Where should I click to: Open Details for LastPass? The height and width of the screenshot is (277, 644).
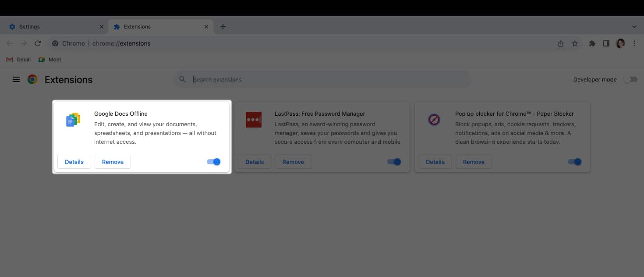point(255,162)
